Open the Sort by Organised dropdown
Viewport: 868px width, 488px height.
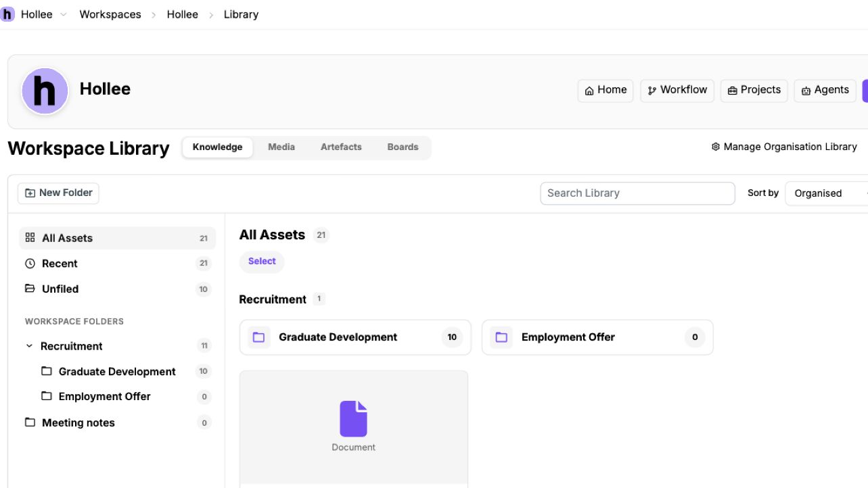(x=827, y=193)
